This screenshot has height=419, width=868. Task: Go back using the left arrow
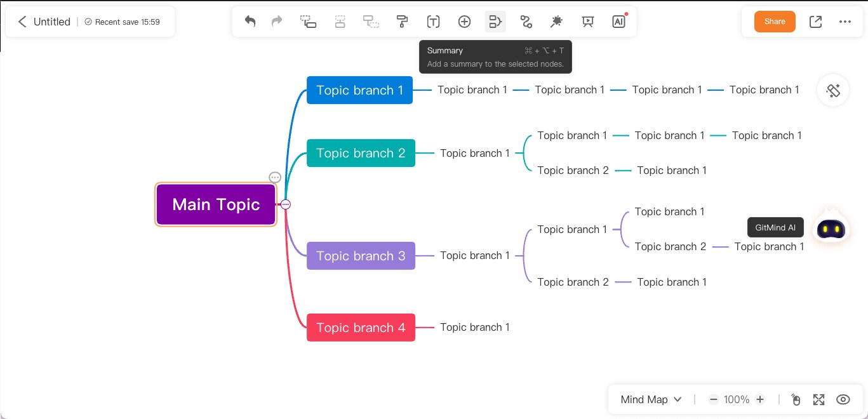click(22, 22)
